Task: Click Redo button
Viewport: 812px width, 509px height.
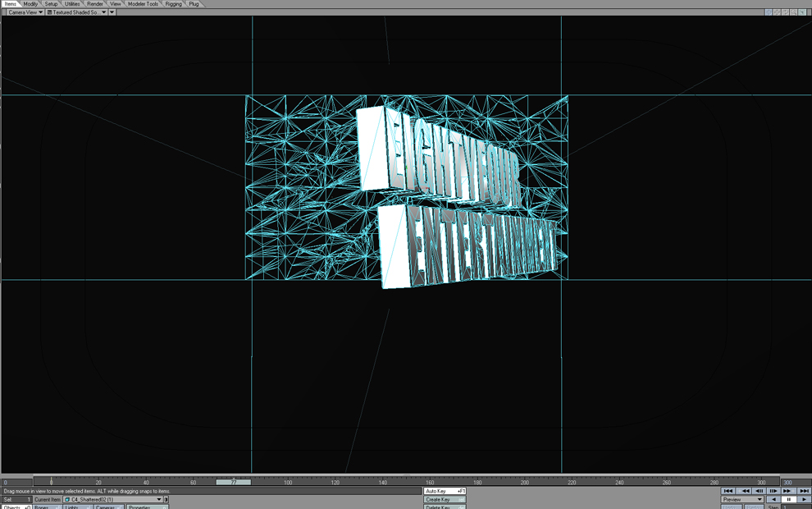Action: tap(754, 507)
